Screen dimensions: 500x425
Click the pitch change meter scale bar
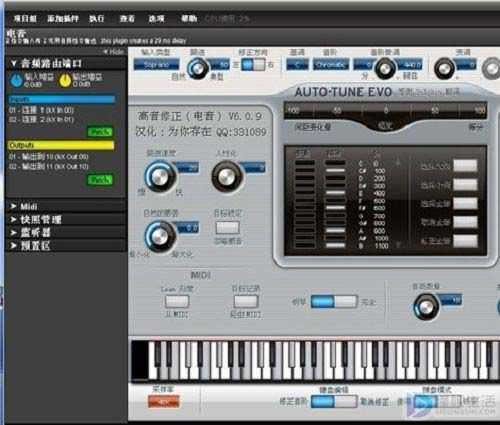385,110
